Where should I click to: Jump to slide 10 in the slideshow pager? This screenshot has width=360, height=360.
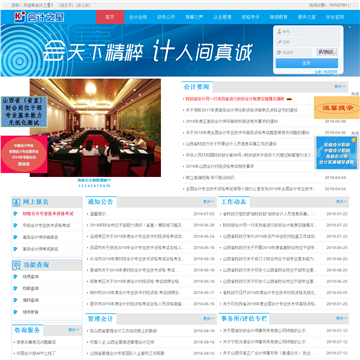pyautogui.click(x=109, y=186)
